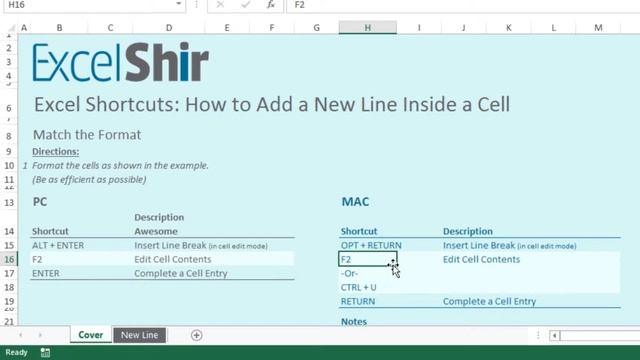Click next sheet navigation arrow

click(40, 335)
